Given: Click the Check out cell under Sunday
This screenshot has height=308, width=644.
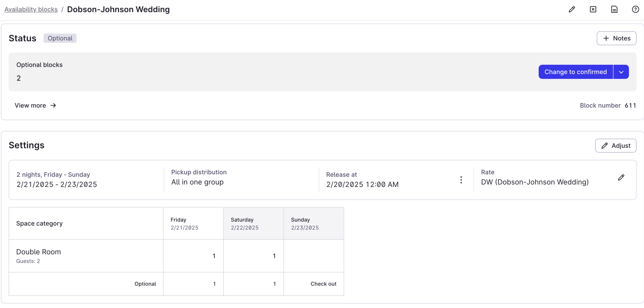Looking at the screenshot, I should pyautogui.click(x=323, y=284).
